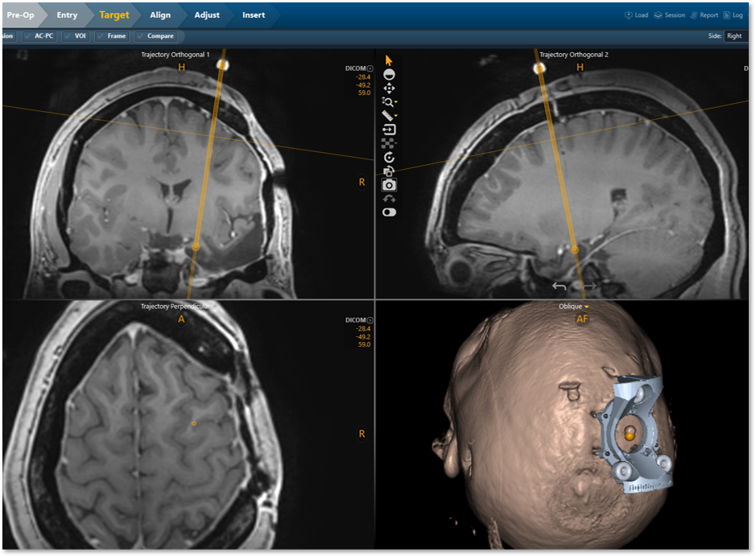The height and width of the screenshot is (556, 756).
Task: Click the circular reset view icon
Action: (389, 158)
